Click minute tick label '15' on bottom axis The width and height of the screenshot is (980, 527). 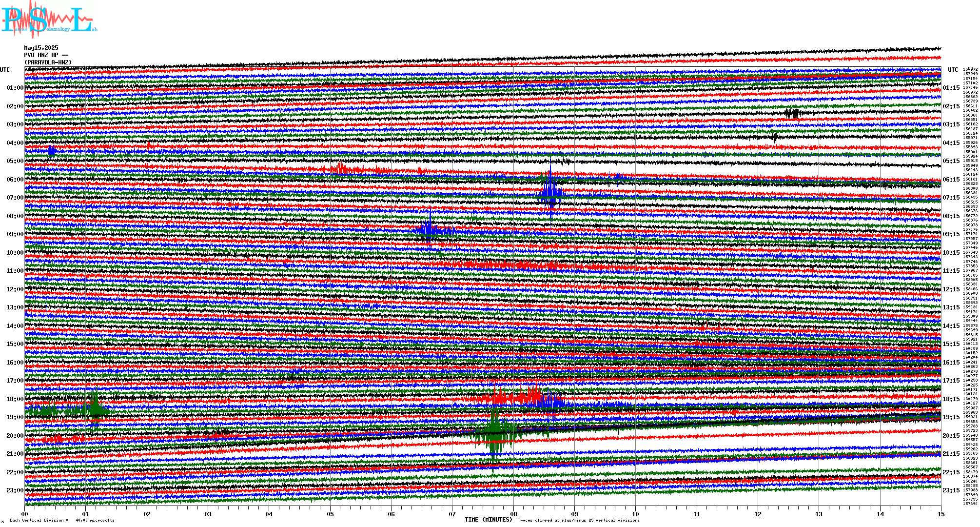(941, 514)
